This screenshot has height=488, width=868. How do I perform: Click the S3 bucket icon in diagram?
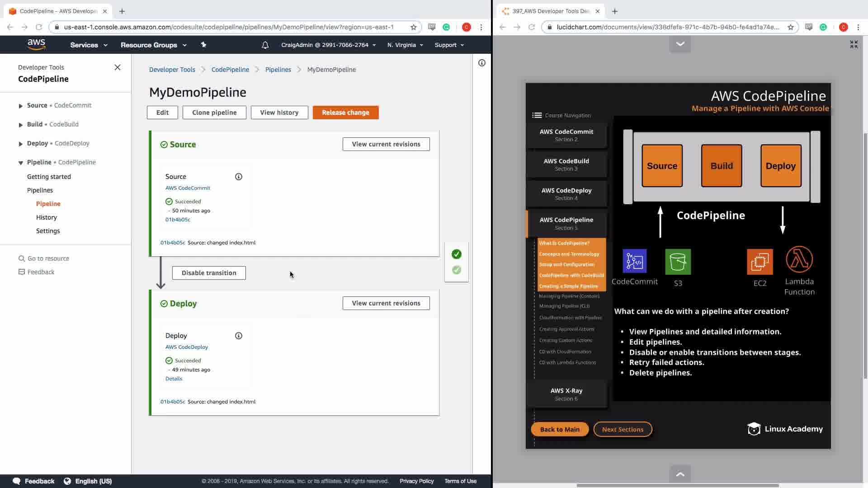[678, 262]
